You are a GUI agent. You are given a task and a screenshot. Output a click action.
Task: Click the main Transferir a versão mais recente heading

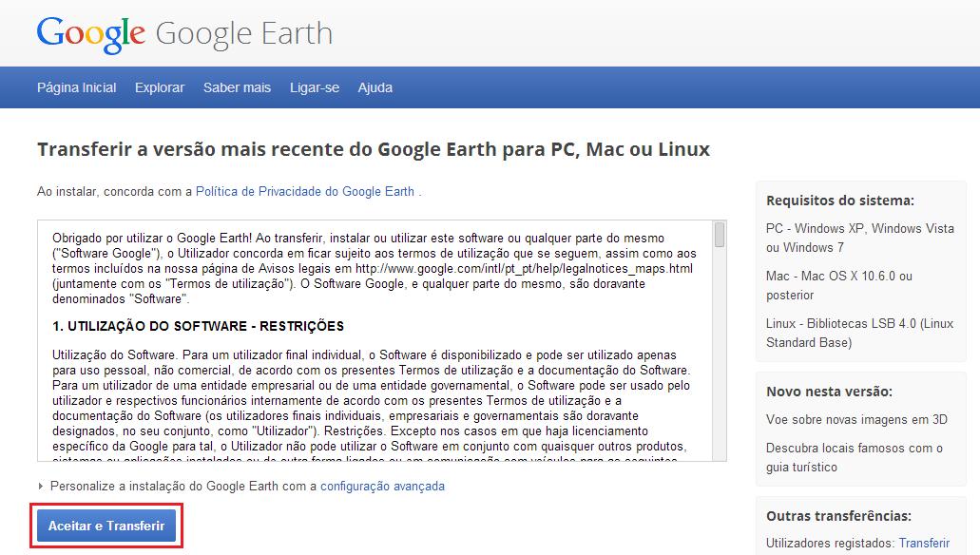374,149
